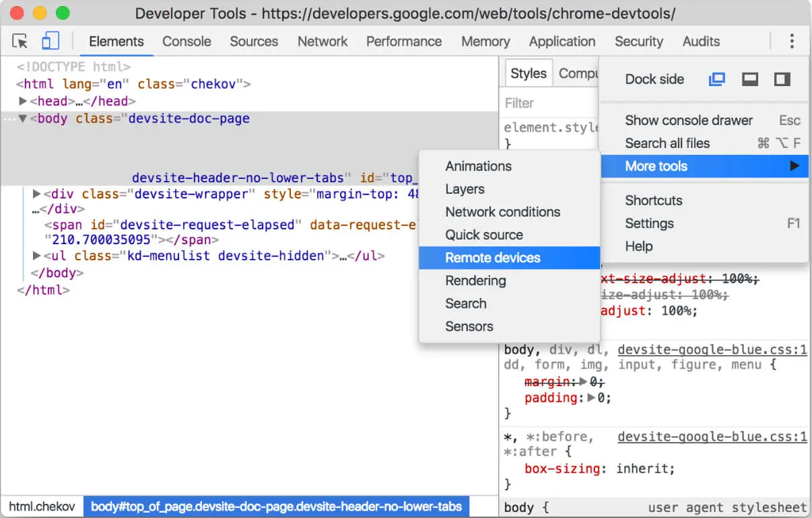Select Search in More tools
This screenshot has height=518, width=812.
pos(509,303)
